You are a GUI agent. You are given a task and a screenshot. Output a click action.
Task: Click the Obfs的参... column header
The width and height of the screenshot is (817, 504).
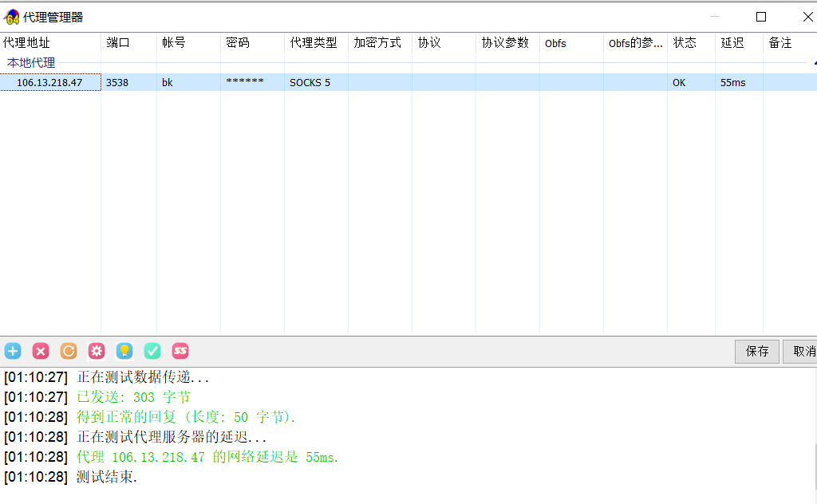click(636, 43)
